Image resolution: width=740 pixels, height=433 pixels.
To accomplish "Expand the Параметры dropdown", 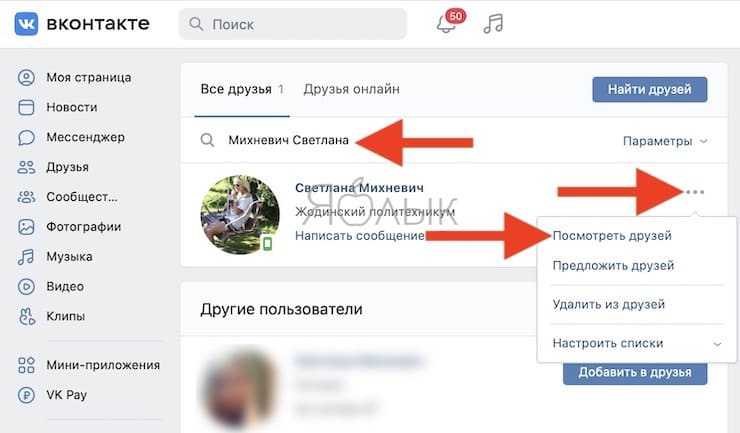I will click(x=665, y=141).
